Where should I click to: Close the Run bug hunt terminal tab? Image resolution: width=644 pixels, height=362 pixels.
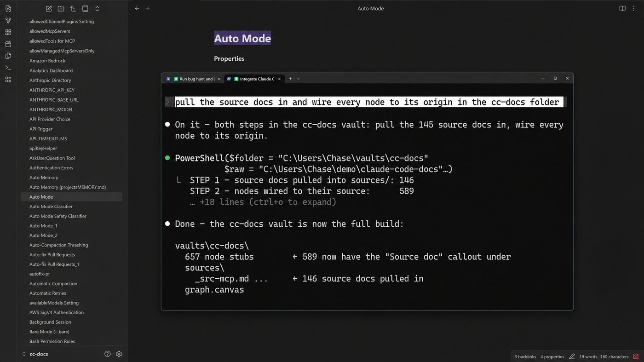pyautogui.click(x=219, y=79)
